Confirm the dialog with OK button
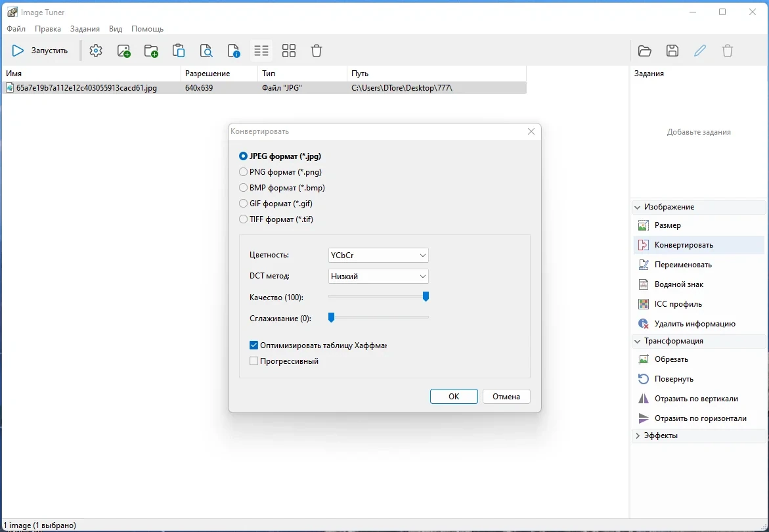Screen dimensions: 769x532 coord(454,397)
